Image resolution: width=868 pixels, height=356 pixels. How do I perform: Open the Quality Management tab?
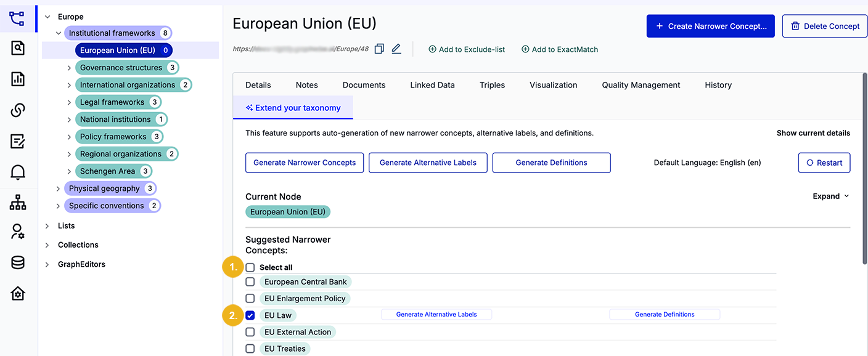(x=641, y=85)
